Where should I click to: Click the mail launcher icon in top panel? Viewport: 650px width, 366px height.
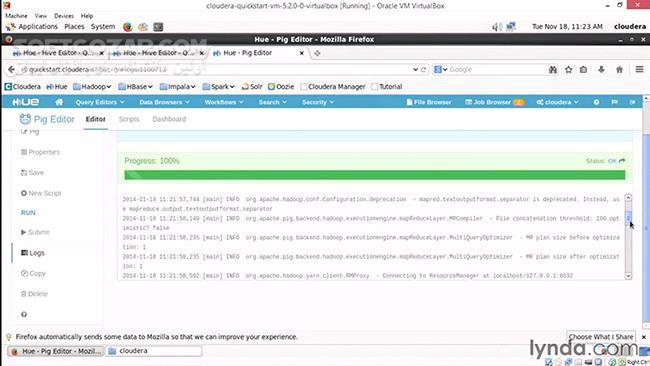pyautogui.click(x=143, y=27)
